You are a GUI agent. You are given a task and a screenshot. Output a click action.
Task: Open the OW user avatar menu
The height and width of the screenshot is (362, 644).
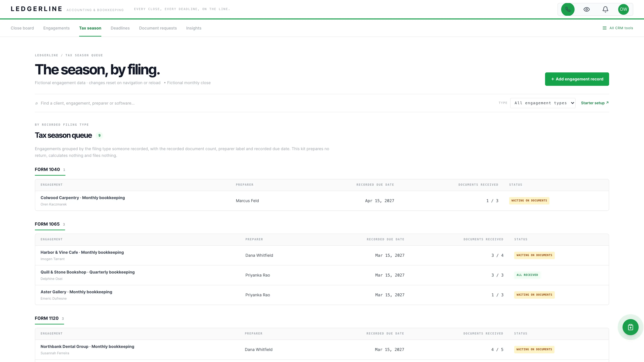pos(624,9)
